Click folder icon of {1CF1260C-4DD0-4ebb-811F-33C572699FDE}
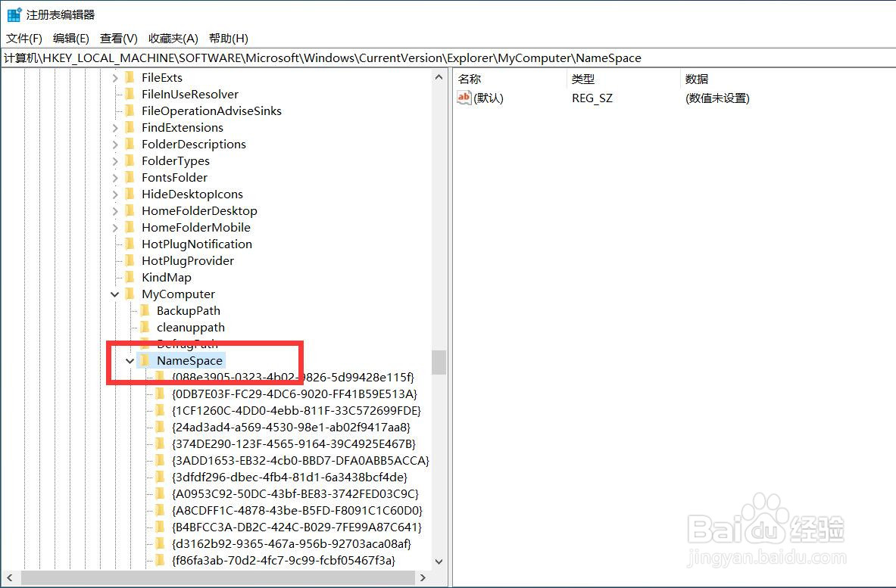This screenshot has width=896, height=588. 161,410
